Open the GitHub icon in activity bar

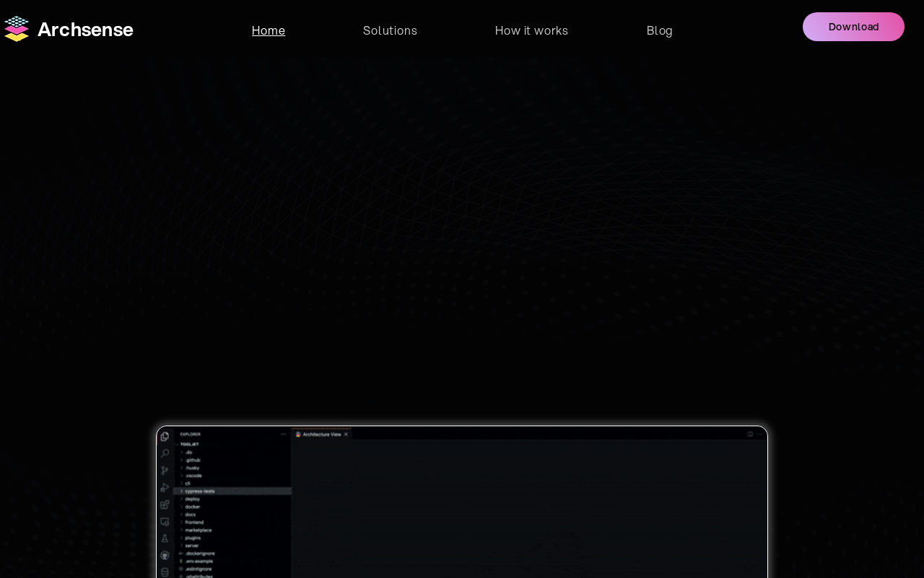pyautogui.click(x=165, y=556)
